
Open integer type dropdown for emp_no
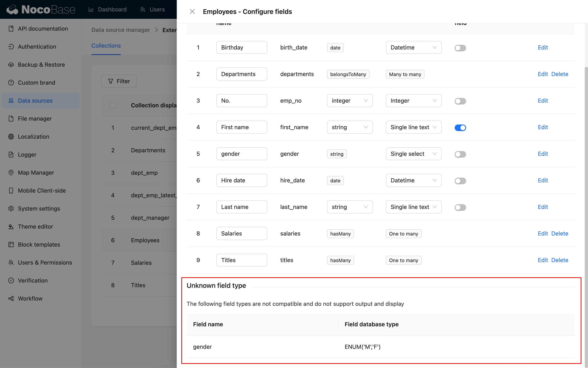pos(350,101)
